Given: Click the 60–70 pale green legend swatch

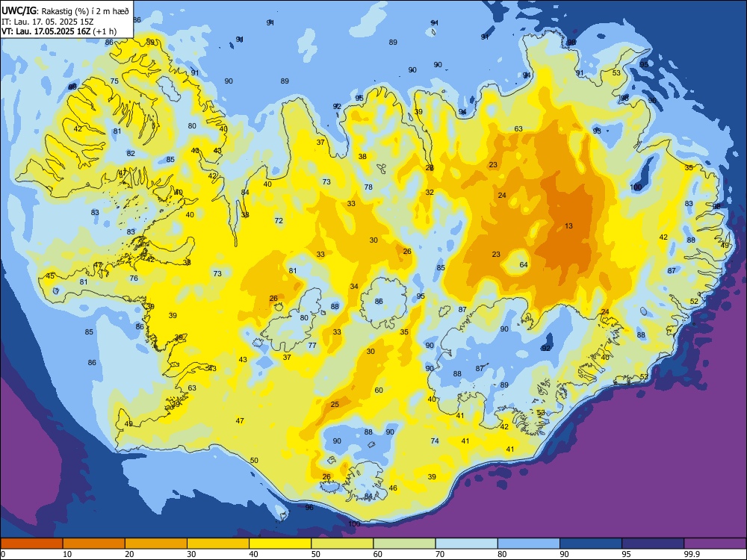Looking at the screenshot, I should [404, 544].
